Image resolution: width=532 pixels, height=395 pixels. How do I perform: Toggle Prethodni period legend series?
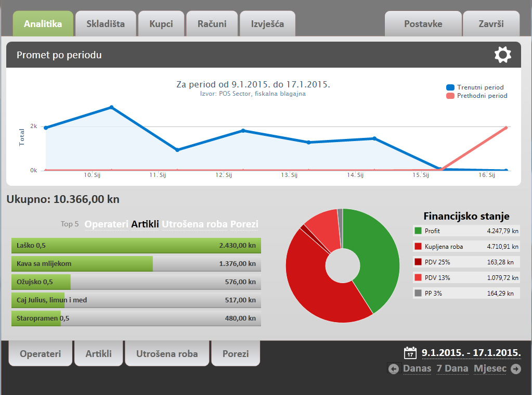click(x=477, y=96)
